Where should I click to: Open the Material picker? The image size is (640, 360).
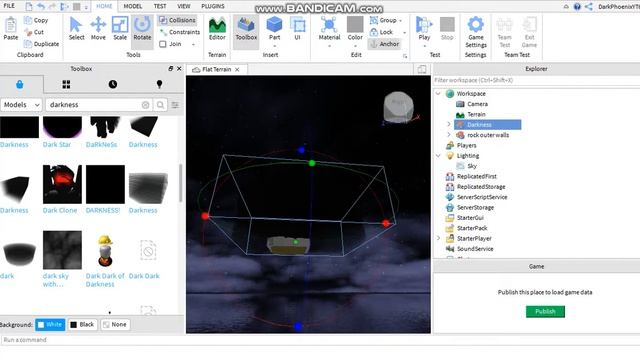pyautogui.click(x=329, y=29)
